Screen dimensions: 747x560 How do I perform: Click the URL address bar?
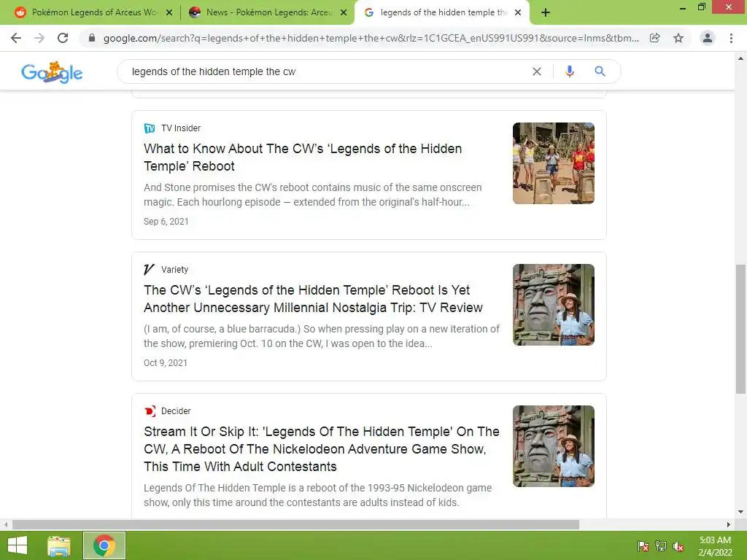[x=371, y=38]
